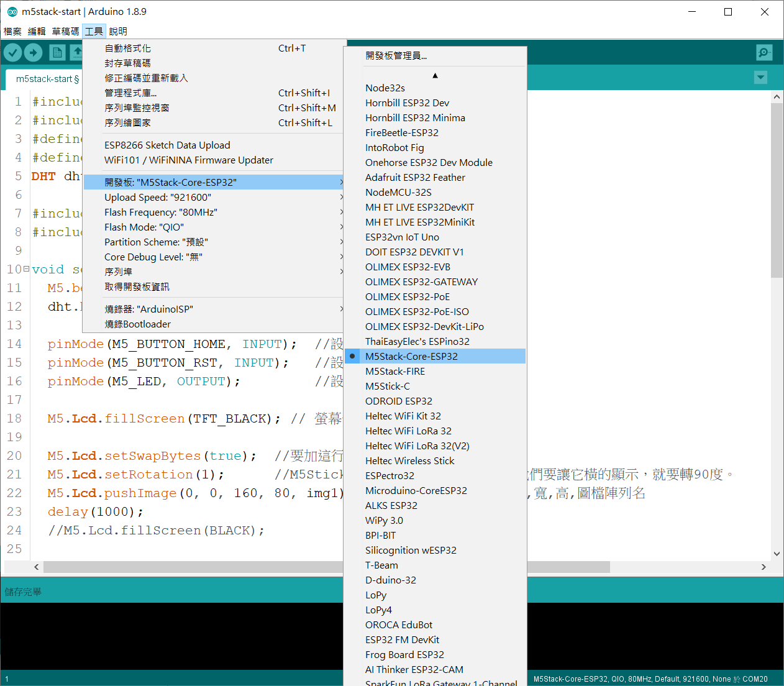Select Adafruit ESP32 Feather board
The height and width of the screenshot is (686, 784).
click(435, 177)
